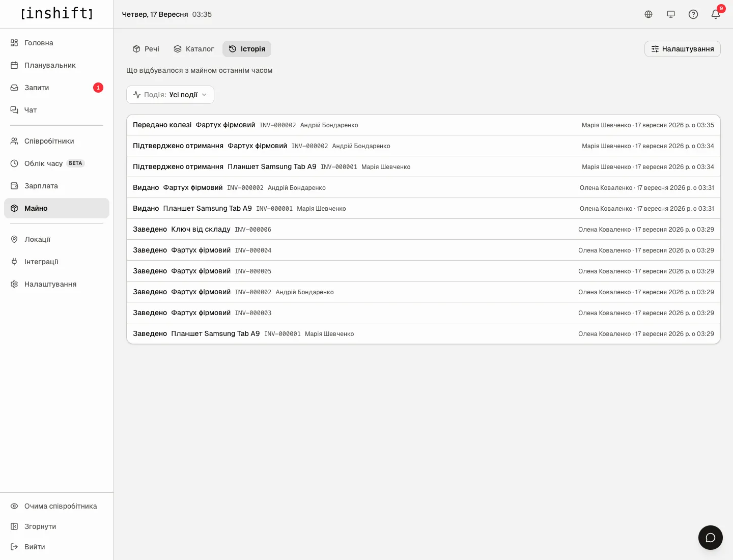
Task: Open Чат in the sidebar
Action: 57,110
